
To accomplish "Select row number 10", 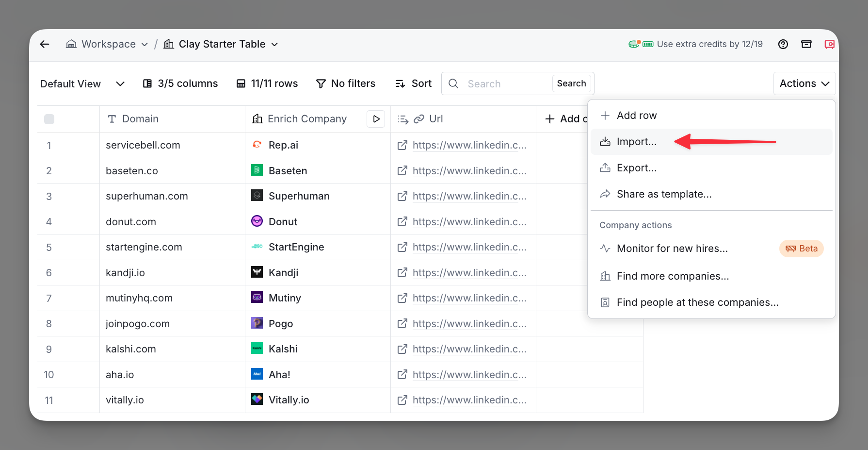I will pyautogui.click(x=49, y=375).
